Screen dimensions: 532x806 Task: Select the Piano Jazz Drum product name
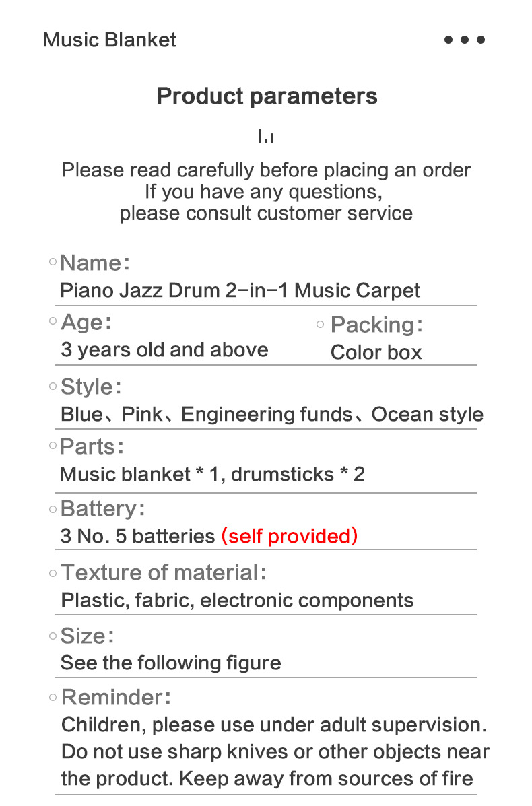[x=240, y=290]
